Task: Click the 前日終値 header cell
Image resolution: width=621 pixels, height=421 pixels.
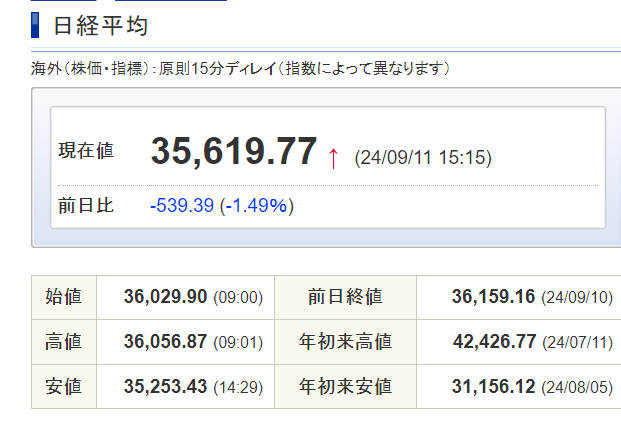Action: point(345,297)
